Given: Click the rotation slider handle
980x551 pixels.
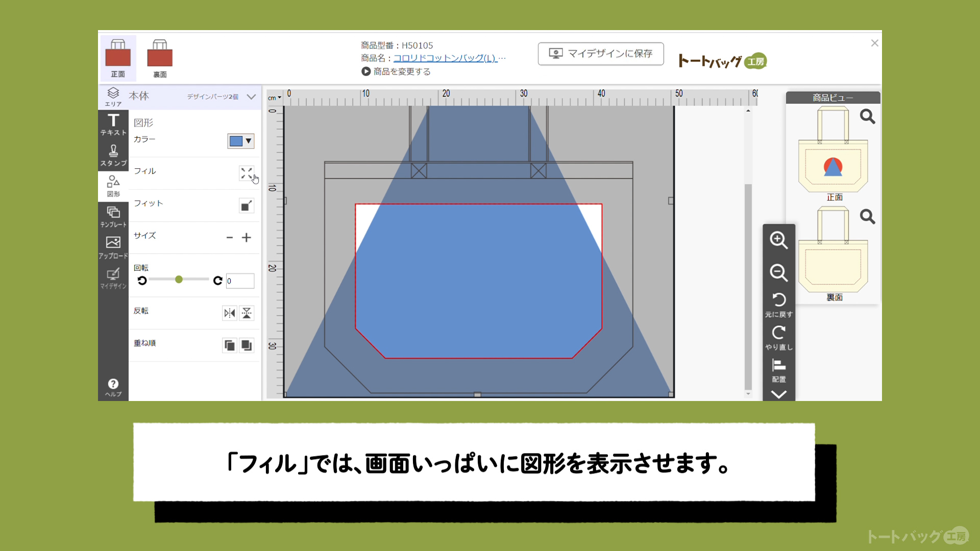Looking at the screenshot, I should (x=179, y=280).
